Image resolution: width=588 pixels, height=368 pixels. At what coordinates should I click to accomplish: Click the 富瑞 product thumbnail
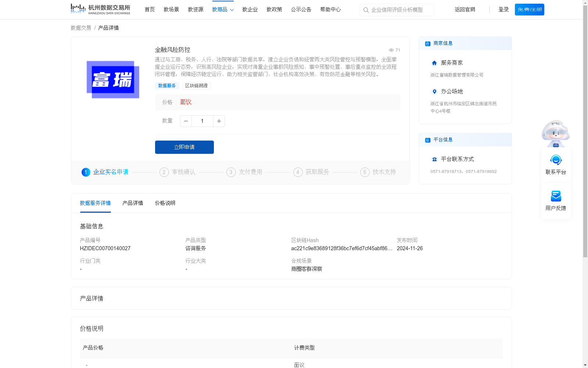click(113, 79)
